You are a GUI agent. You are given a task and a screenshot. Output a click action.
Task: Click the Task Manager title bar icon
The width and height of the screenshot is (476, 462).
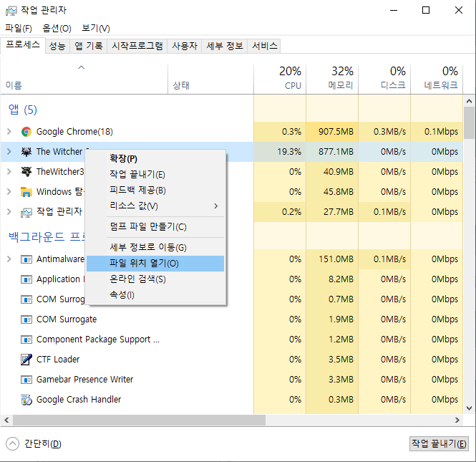point(11,11)
